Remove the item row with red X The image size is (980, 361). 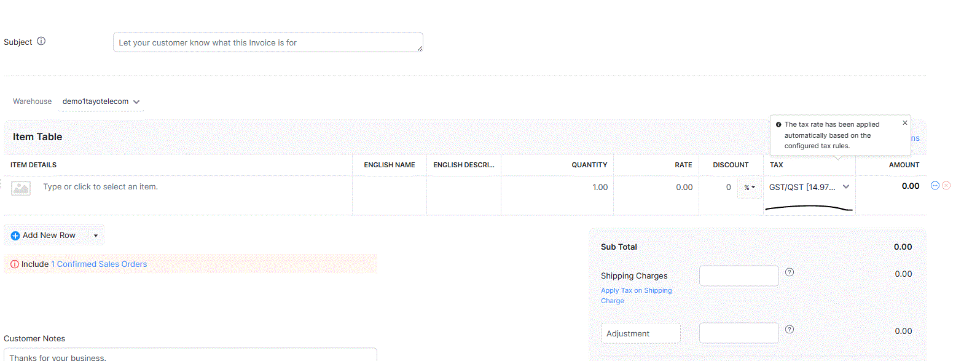[946, 186]
